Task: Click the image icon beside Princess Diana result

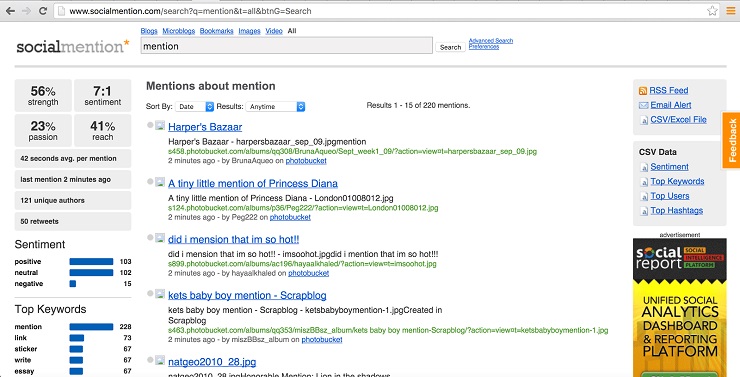Action: [160, 182]
